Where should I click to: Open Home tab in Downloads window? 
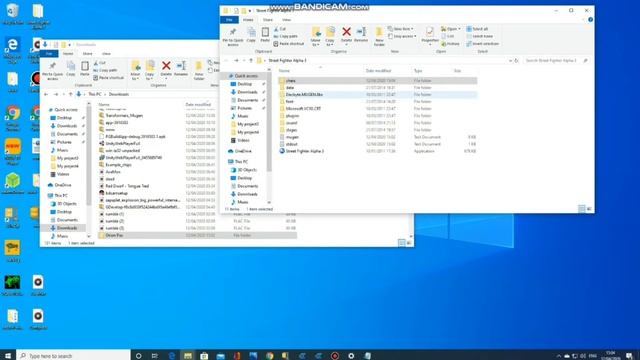tap(68, 53)
